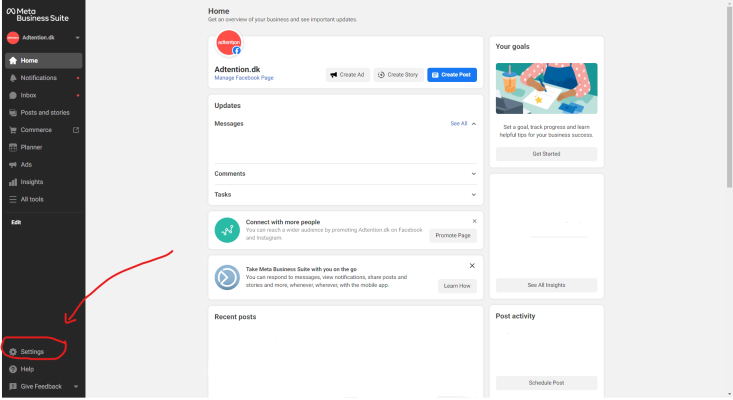Open the Give Feedback dropdown
Image resolution: width=733 pixels, height=400 pixels.
click(x=76, y=386)
